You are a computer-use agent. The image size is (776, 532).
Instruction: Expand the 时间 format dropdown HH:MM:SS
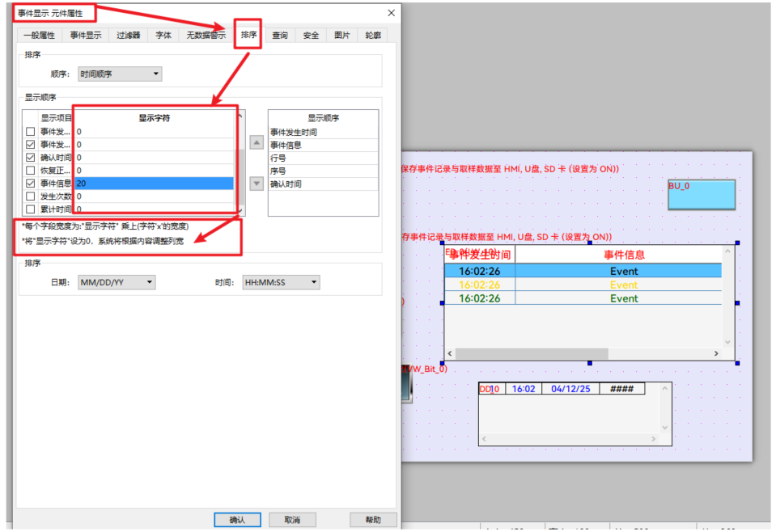point(282,283)
